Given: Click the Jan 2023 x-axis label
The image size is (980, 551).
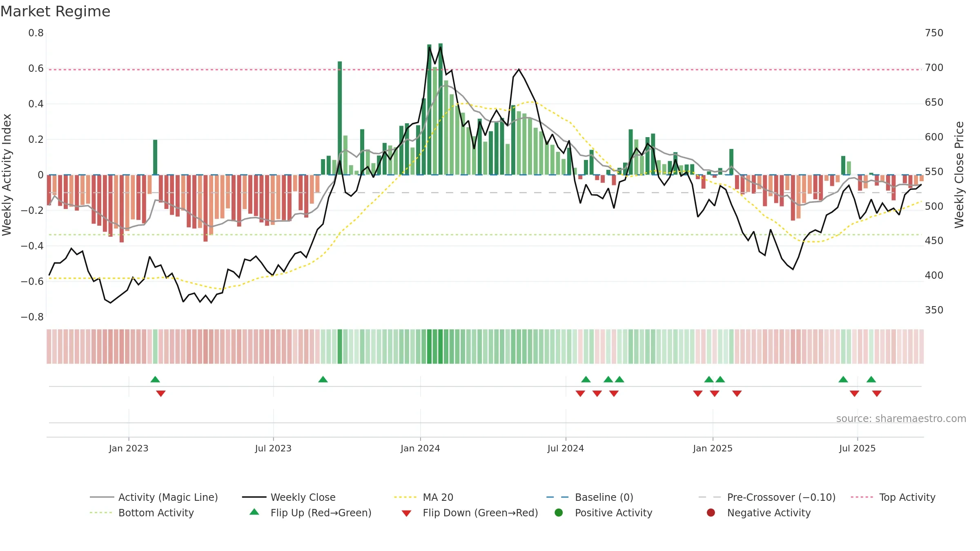Looking at the screenshot, I should tap(129, 448).
